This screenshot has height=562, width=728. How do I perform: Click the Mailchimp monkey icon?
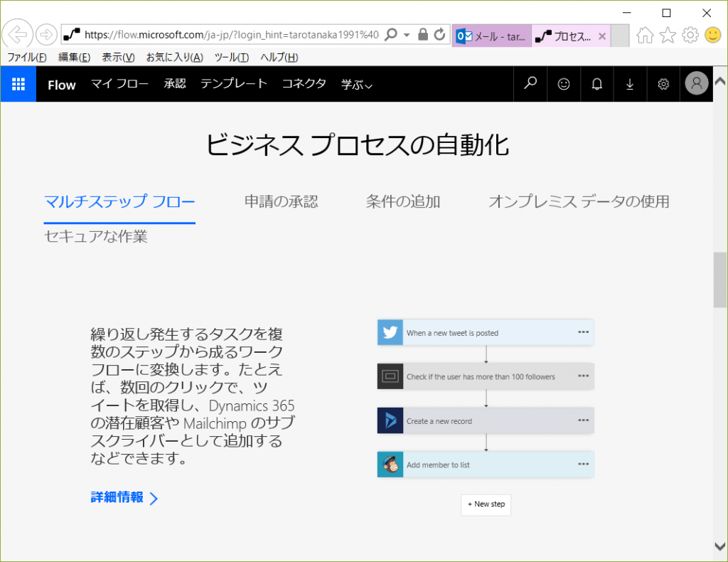click(390, 465)
